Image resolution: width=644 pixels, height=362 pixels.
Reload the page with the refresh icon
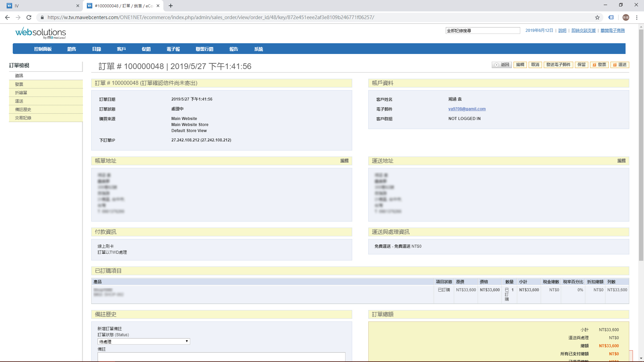(29, 17)
